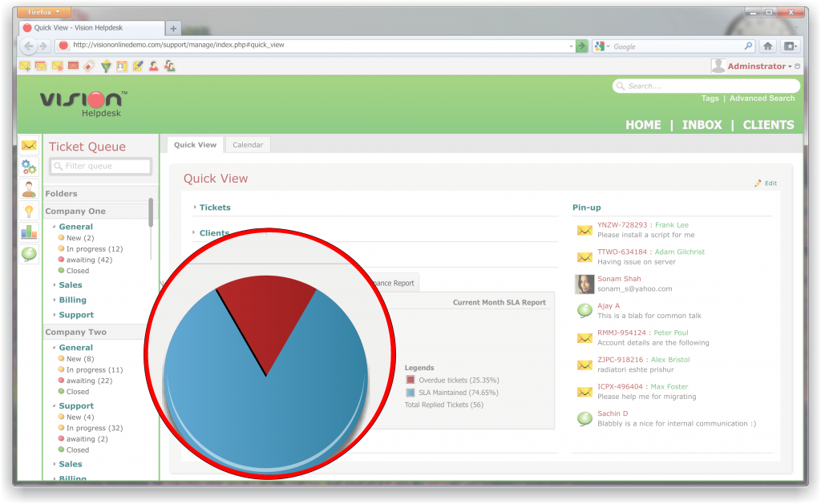The height and width of the screenshot is (504, 821).
Task: Click the new ticket envelope-plus toolbar icon
Action: [x=25, y=67]
